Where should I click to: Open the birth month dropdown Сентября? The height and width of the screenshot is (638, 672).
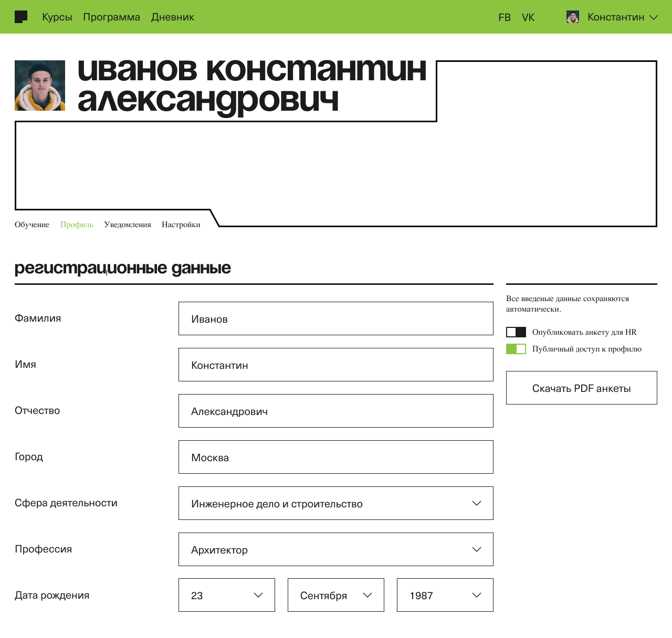click(336, 595)
